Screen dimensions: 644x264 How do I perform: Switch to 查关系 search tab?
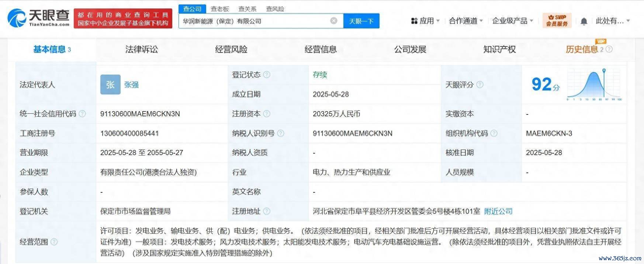coord(247,9)
